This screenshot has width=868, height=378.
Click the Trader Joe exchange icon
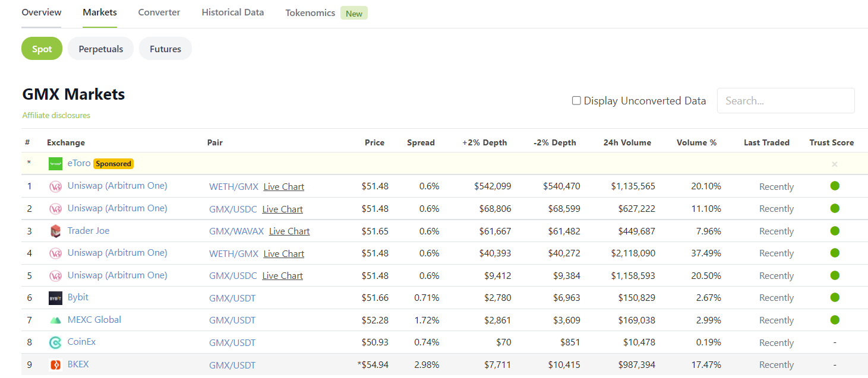[55, 231]
